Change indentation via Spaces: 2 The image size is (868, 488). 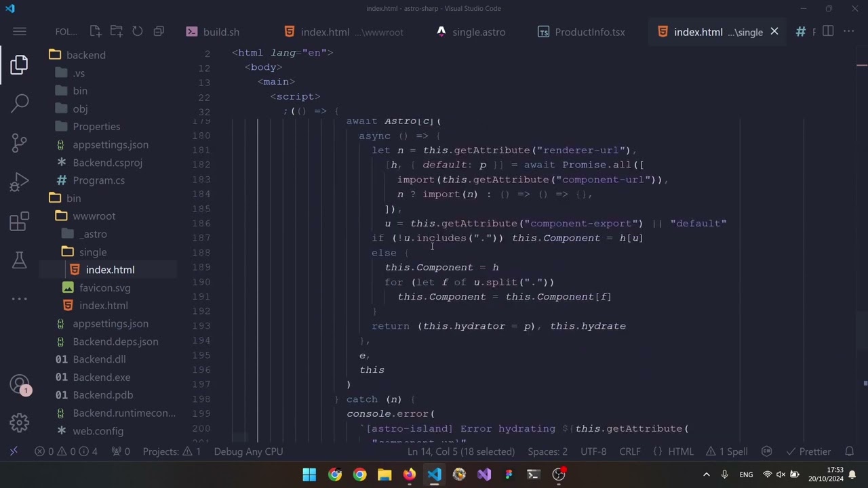click(x=547, y=451)
